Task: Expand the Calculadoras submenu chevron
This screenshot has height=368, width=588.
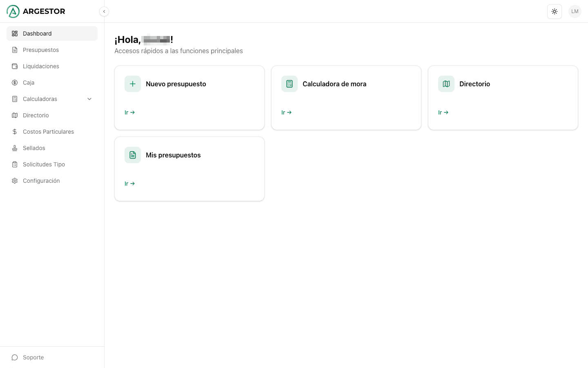Action: [x=89, y=99]
